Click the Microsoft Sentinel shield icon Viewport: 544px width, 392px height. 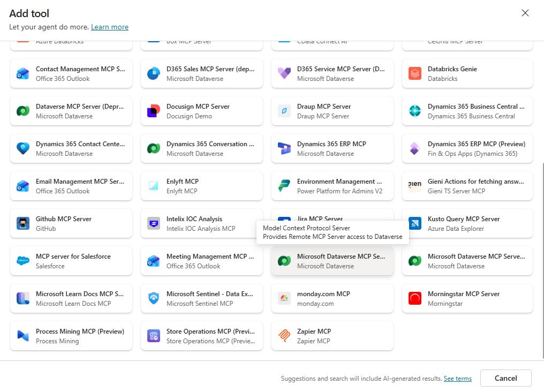click(153, 298)
